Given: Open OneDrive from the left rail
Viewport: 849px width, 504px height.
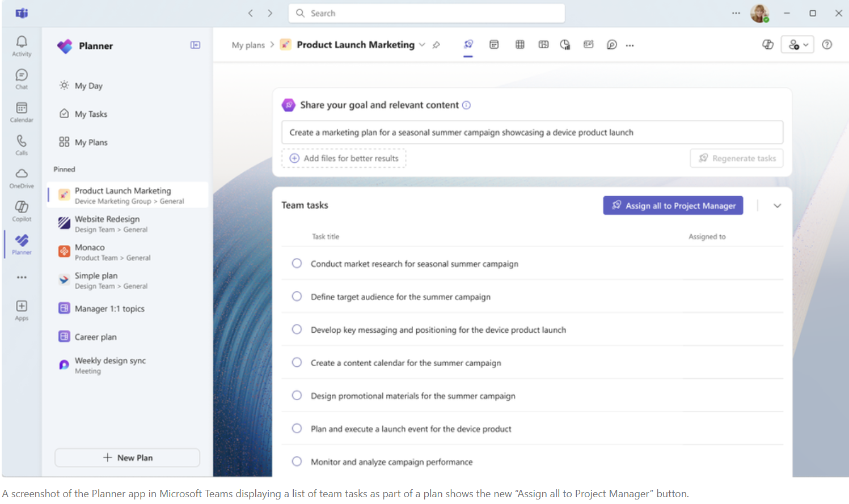Looking at the screenshot, I should coord(22,177).
